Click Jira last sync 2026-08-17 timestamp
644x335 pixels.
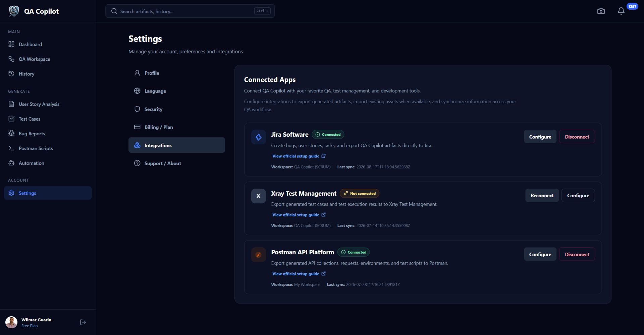(x=383, y=167)
